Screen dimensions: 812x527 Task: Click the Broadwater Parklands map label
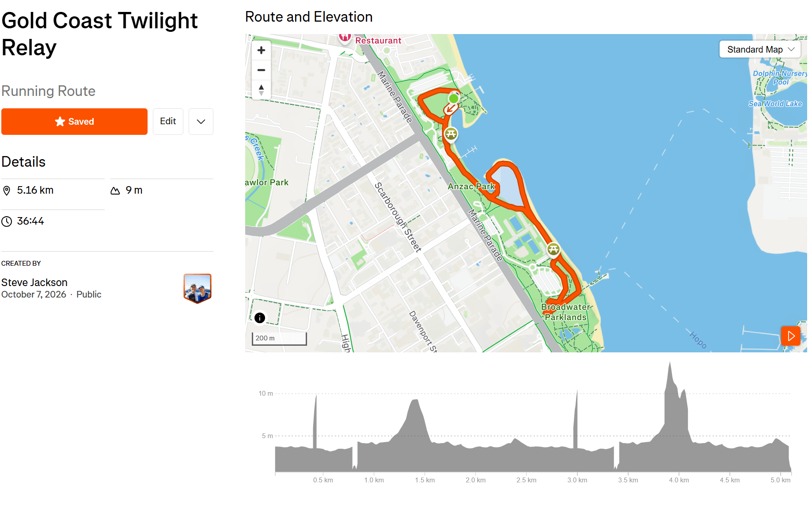coord(565,312)
